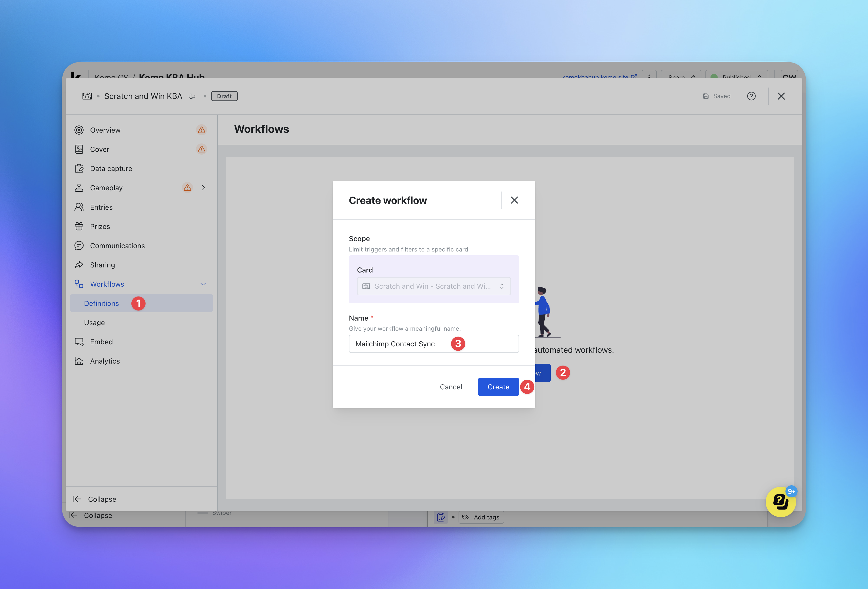
Task: Click the Cover image icon
Action: click(79, 149)
